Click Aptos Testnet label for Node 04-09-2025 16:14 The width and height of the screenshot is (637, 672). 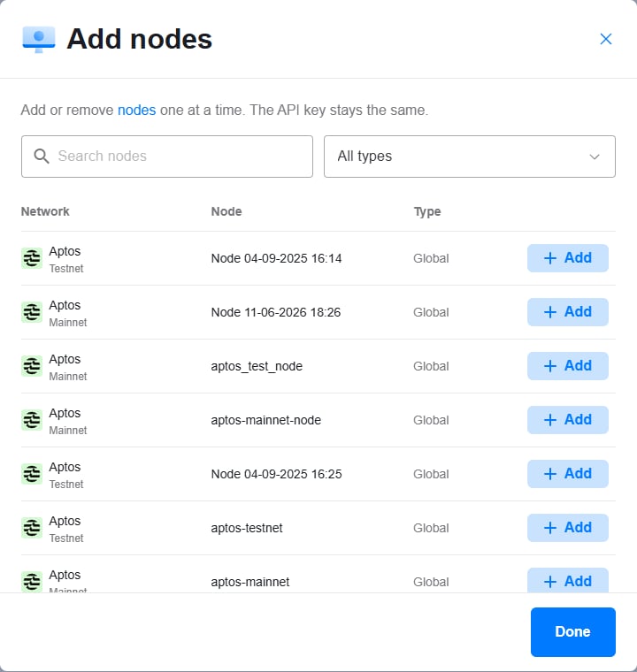[x=66, y=259]
